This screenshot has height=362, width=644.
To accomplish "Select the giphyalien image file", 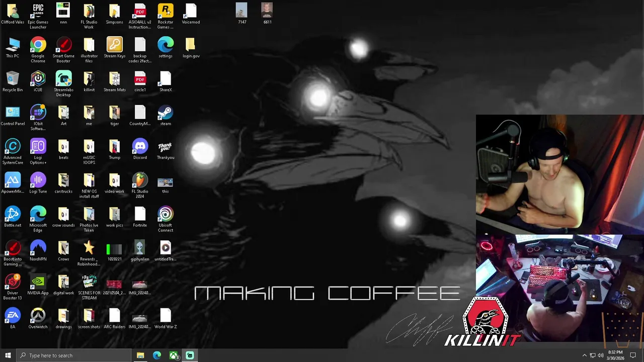I will coord(140,250).
